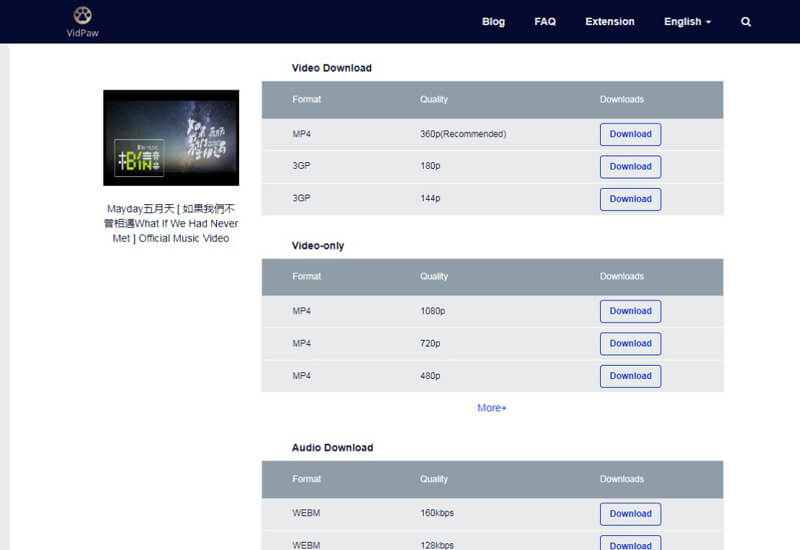Download the MP4 720p video-only file
Viewport: 800px width, 550px height.
click(x=631, y=344)
